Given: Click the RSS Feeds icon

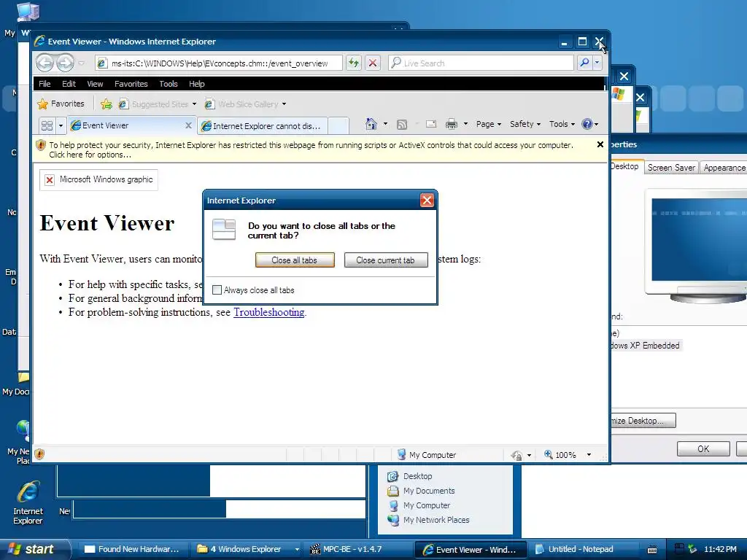Looking at the screenshot, I should pyautogui.click(x=402, y=124).
